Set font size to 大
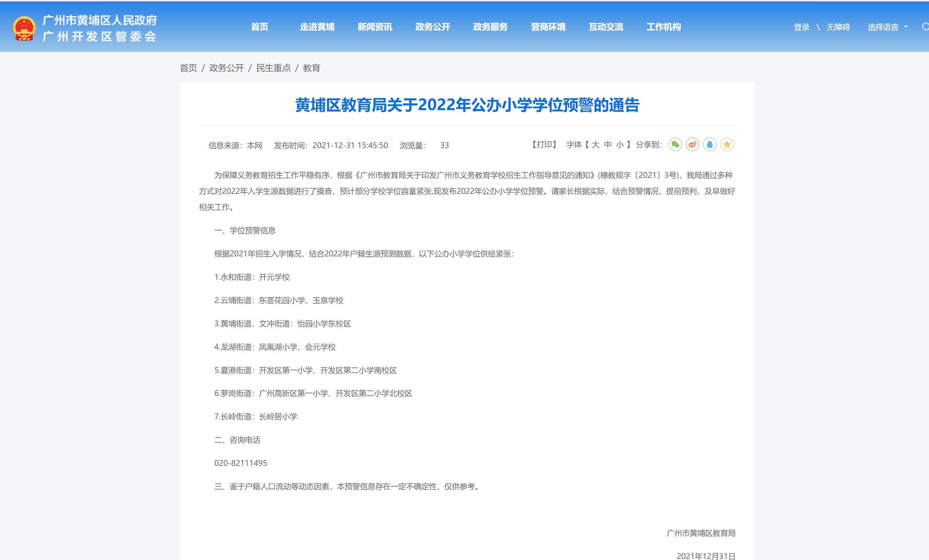The width and height of the screenshot is (929, 560). (x=595, y=145)
